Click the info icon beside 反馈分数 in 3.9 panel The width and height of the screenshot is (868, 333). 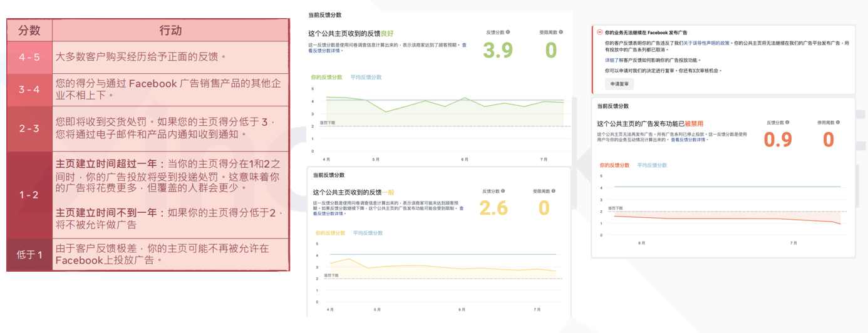(x=508, y=32)
